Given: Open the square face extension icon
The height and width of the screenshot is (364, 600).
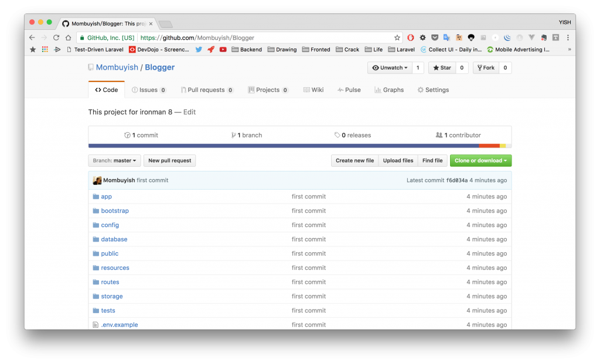Looking at the screenshot, I should pos(459,37).
